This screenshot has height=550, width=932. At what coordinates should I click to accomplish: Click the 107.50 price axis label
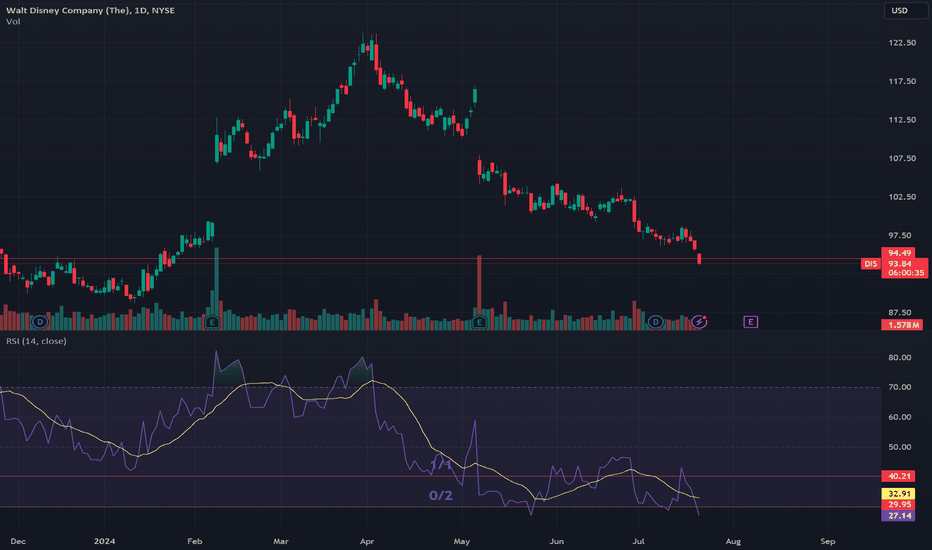[x=902, y=158]
